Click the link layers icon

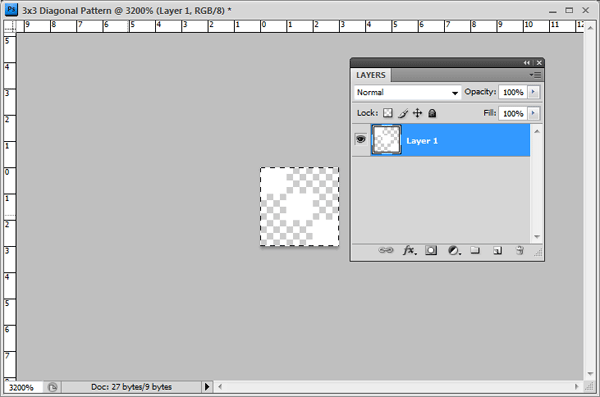tap(385, 250)
